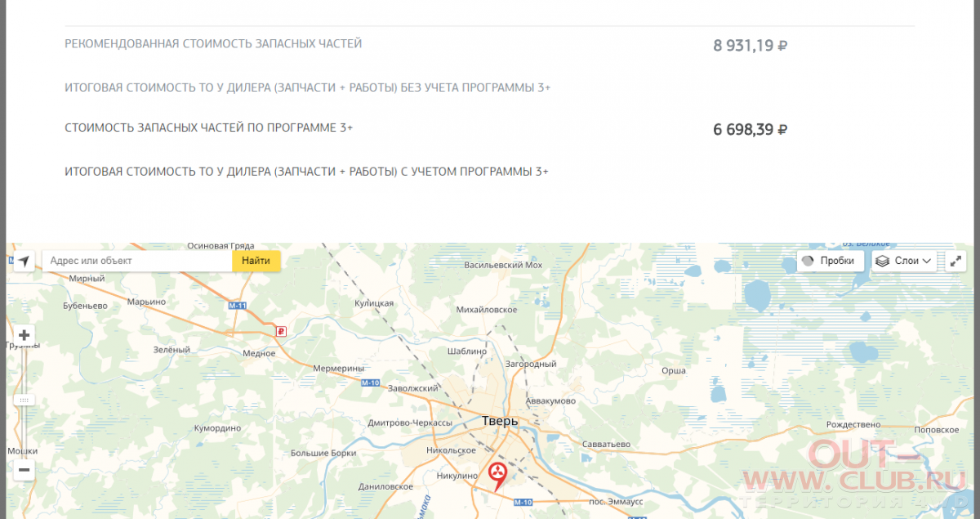Viewport: 980px width, 519px height.
Task: Click the Мирный label on map
Action: (87, 279)
